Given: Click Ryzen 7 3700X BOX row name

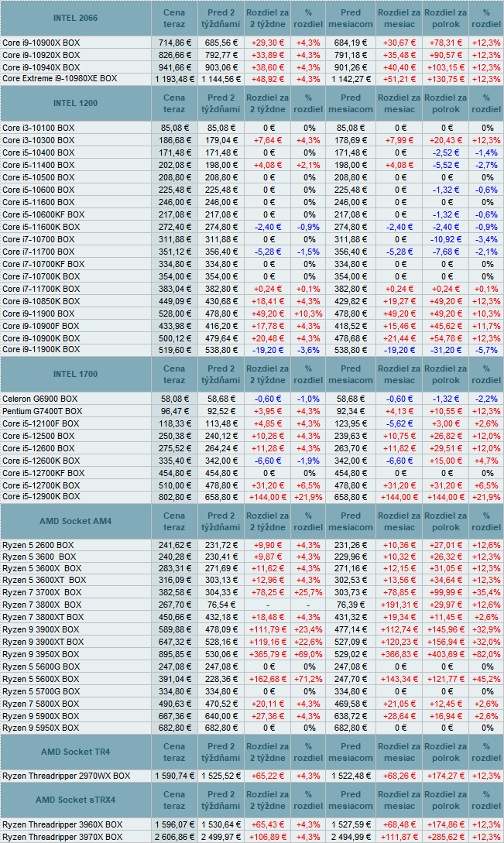Looking at the screenshot, I should pyautogui.click(x=42, y=592).
